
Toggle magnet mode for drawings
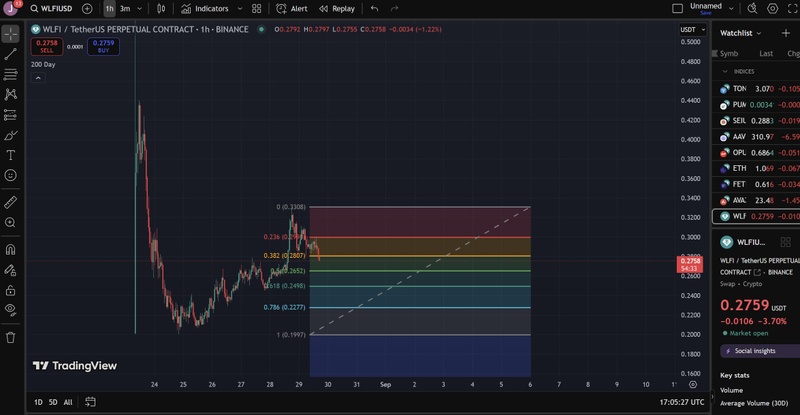[x=11, y=250]
